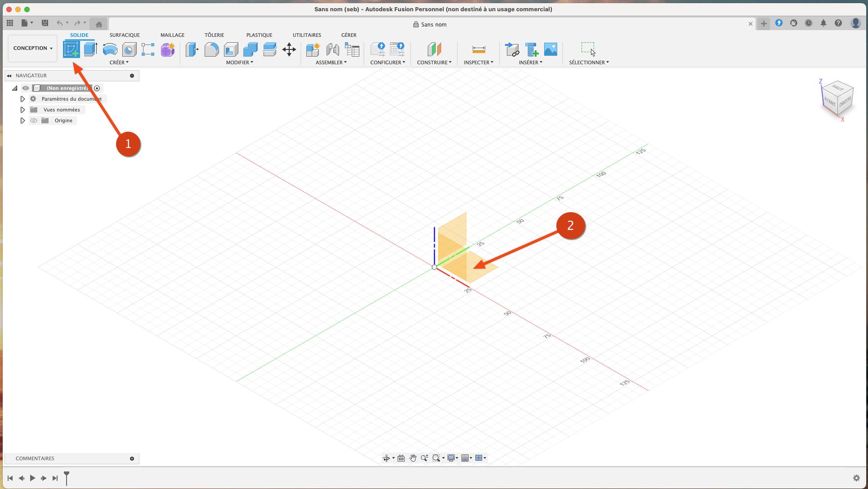Show the hidden Origine folder
Viewport: 868px width, 489px height.
coord(34,120)
